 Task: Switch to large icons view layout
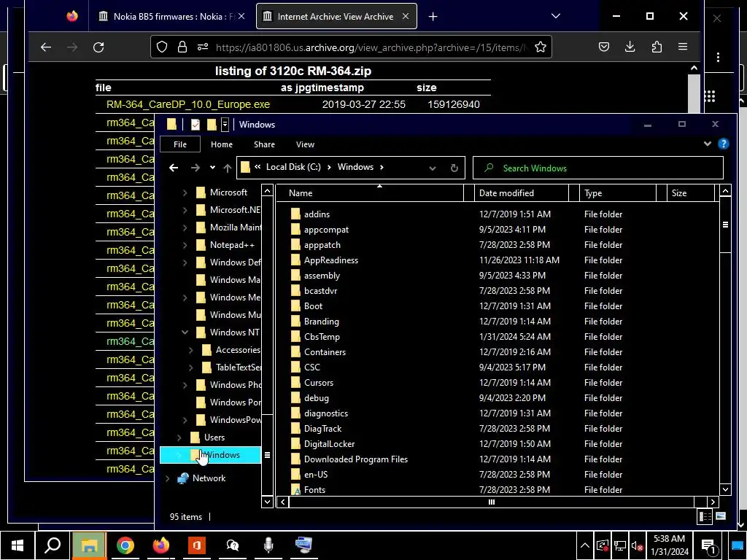(x=721, y=517)
